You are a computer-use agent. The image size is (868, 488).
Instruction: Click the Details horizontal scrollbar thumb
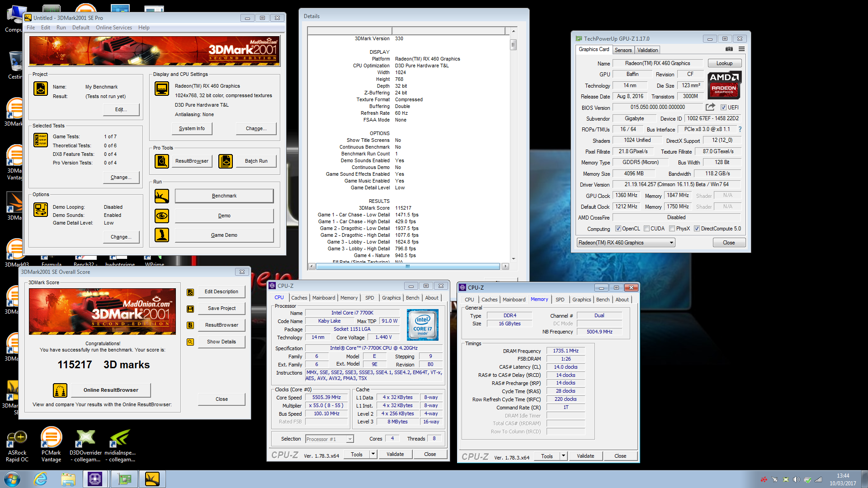(407, 267)
